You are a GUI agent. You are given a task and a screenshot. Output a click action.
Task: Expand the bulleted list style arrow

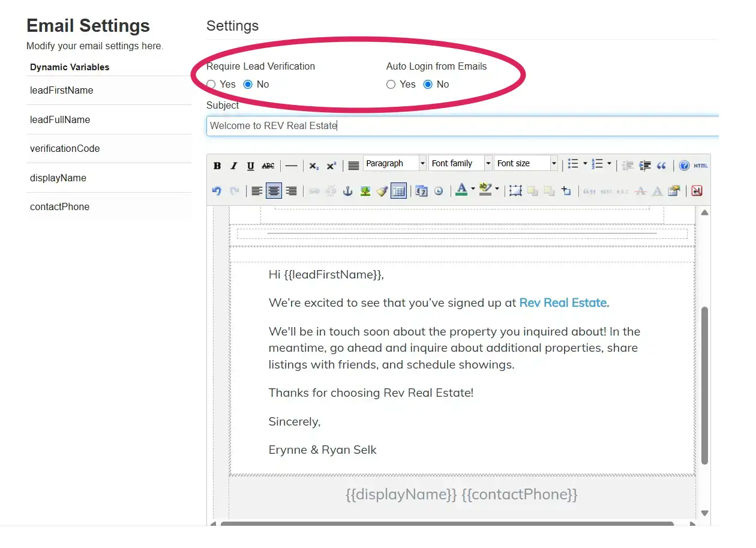tap(585, 164)
